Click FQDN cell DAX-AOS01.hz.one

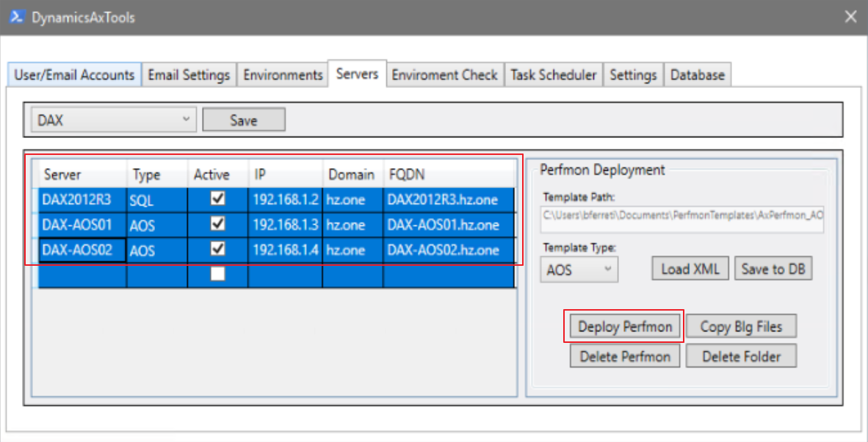(x=449, y=225)
